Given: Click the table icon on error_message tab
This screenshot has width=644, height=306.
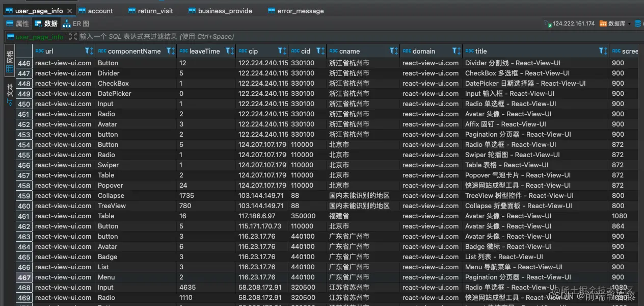Looking at the screenshot, I should tap(272, 11).
